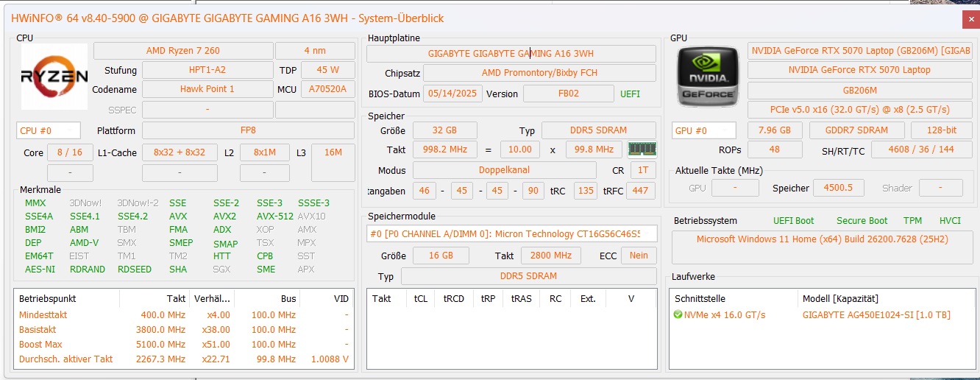Click the AMD-V feature label
The height and width of the screenshot is (380, 980).
point(84,243)
